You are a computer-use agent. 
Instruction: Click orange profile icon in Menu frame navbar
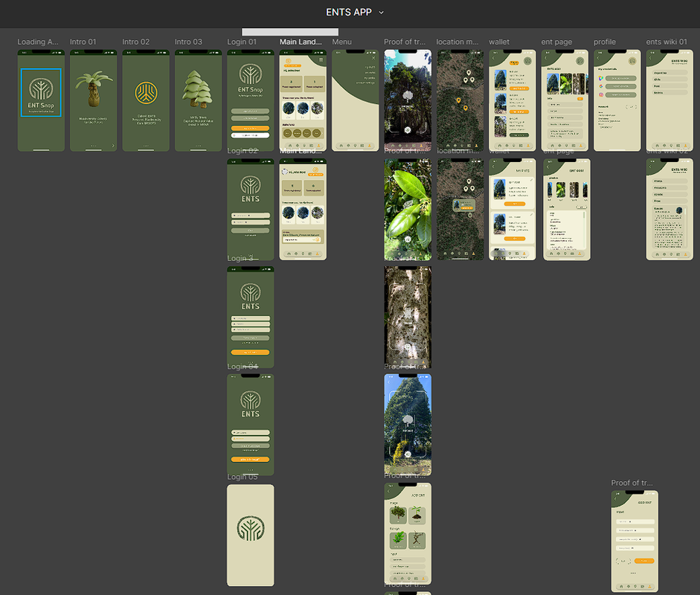pyautogui.click(x=369, y=146)
